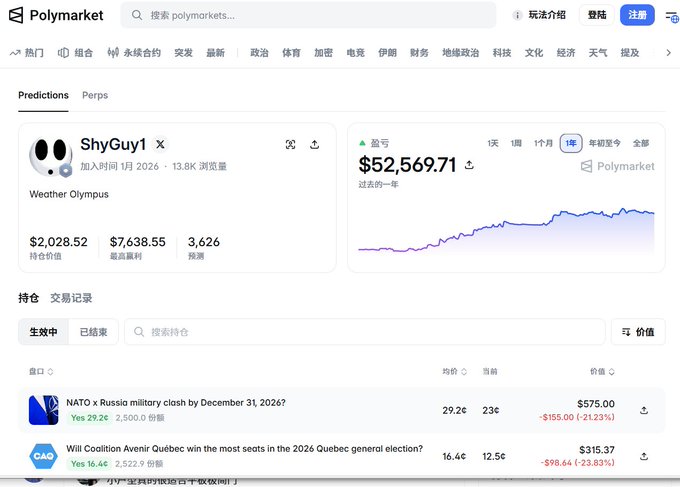Select the 1周 time range
Image resolution: width=680 pixels, height=487 pixels.
516,143
